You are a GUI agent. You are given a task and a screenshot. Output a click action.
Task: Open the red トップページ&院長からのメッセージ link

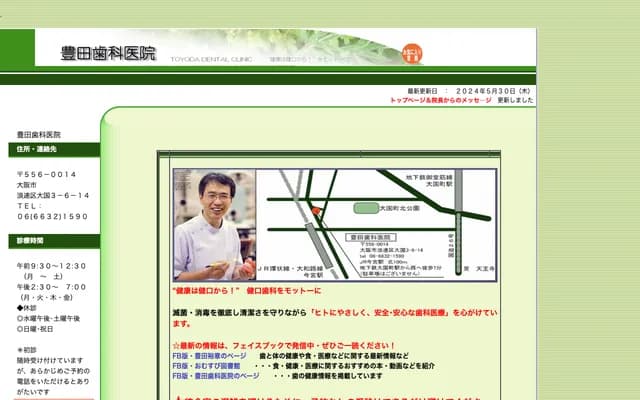(441, 100)
